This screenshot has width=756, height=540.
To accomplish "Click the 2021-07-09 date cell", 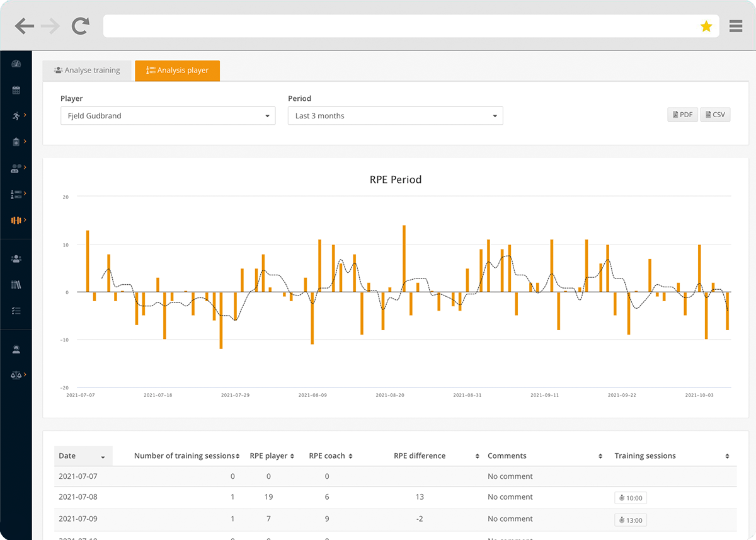I will 78,519.
